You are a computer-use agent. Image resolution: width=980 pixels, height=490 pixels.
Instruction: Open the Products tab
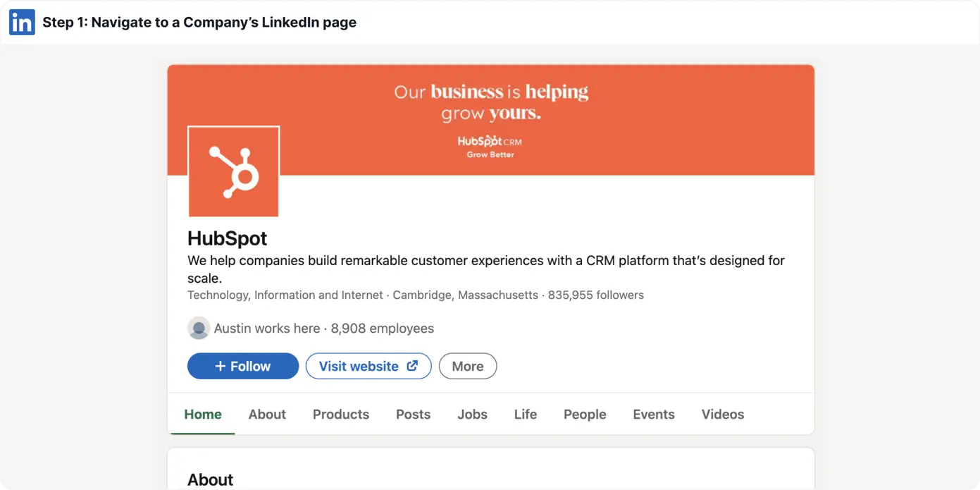coord(341,415)
